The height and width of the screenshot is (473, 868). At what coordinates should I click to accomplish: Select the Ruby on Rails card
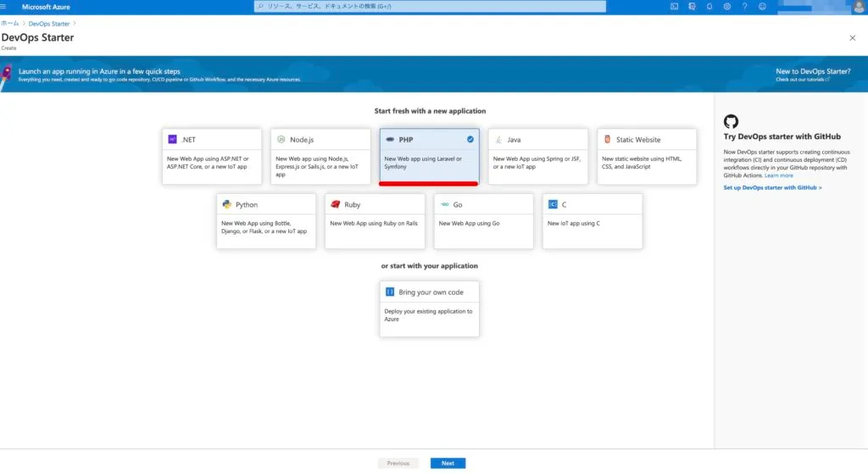375,221
